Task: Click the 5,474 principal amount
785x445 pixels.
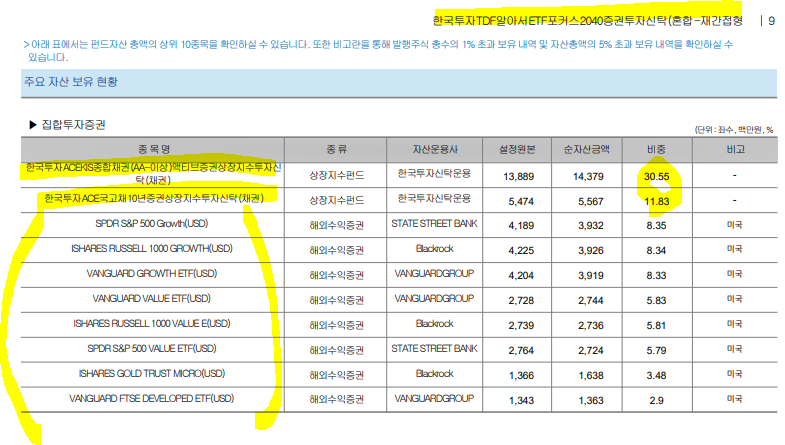Action: click(x=521, y=201)
